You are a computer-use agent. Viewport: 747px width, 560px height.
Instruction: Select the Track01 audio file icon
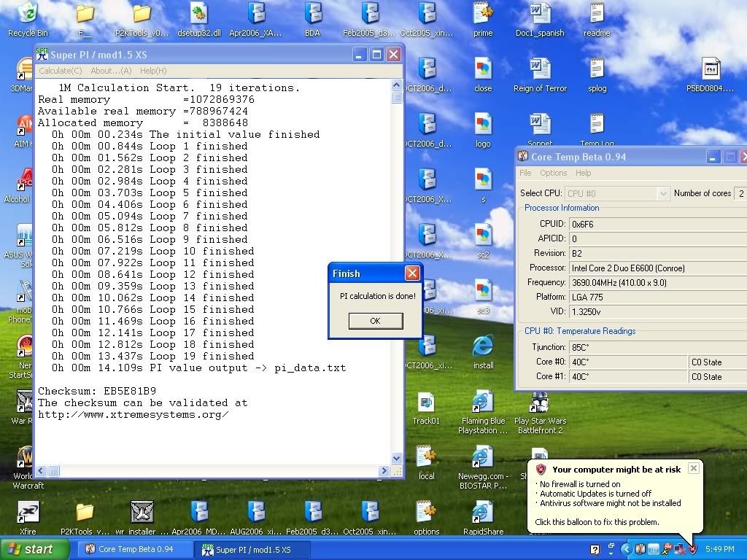click(x=426, y=408)
